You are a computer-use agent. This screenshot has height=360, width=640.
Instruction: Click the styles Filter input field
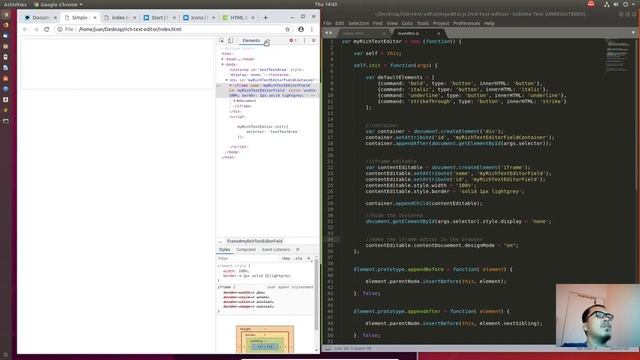[248, 258]
